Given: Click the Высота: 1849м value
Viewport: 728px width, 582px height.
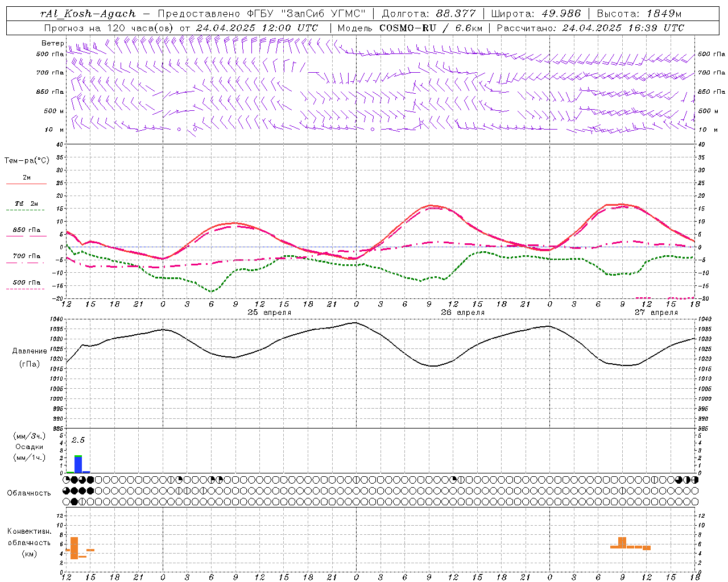Looking at the screenshot, I should tap(639, 14).
